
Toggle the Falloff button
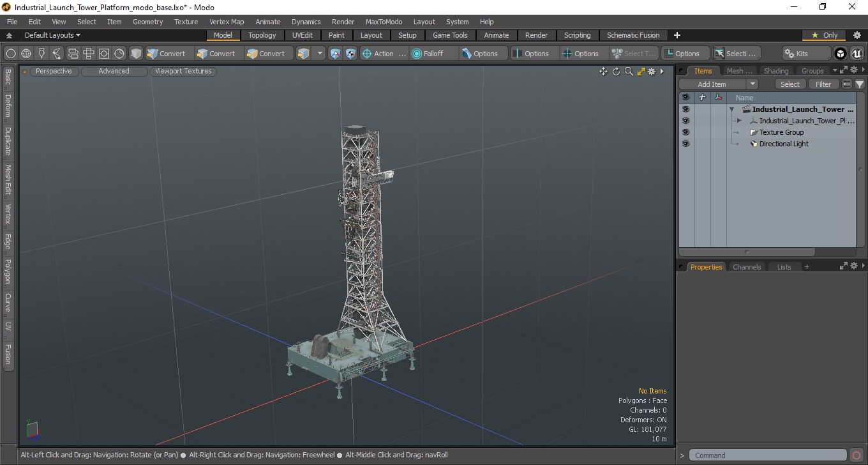(434, 54)
